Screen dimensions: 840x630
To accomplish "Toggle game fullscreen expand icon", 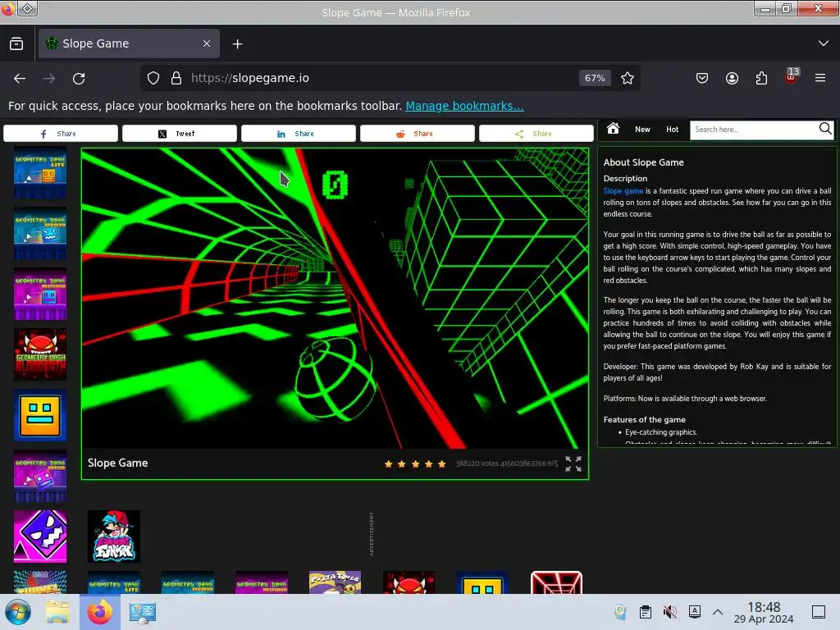I will [x=573, y=464].
